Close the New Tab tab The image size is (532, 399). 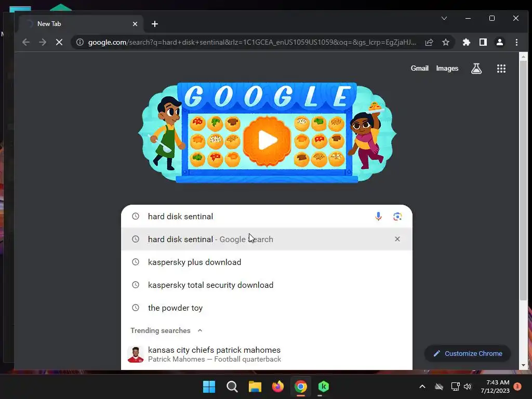tap(135, 24)
